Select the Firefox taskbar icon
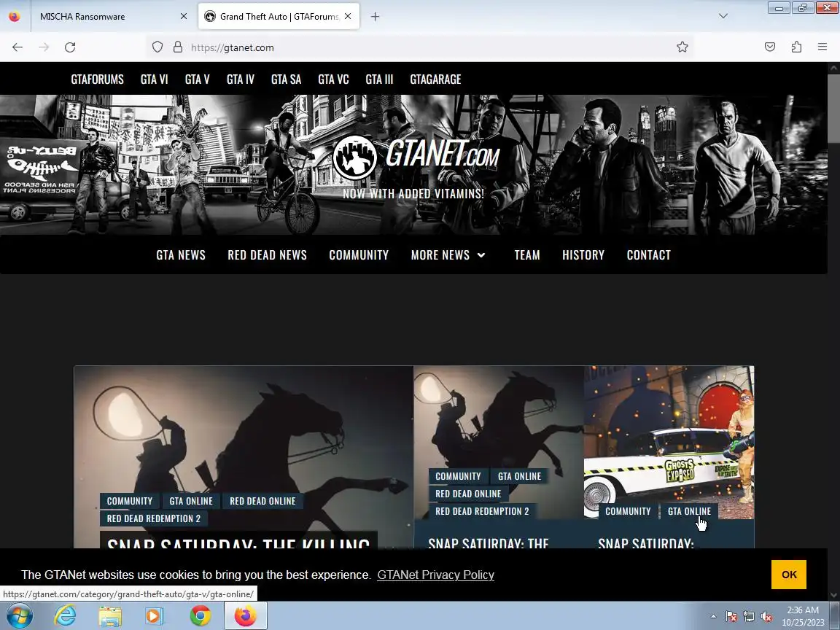 [x=245, y=616]
